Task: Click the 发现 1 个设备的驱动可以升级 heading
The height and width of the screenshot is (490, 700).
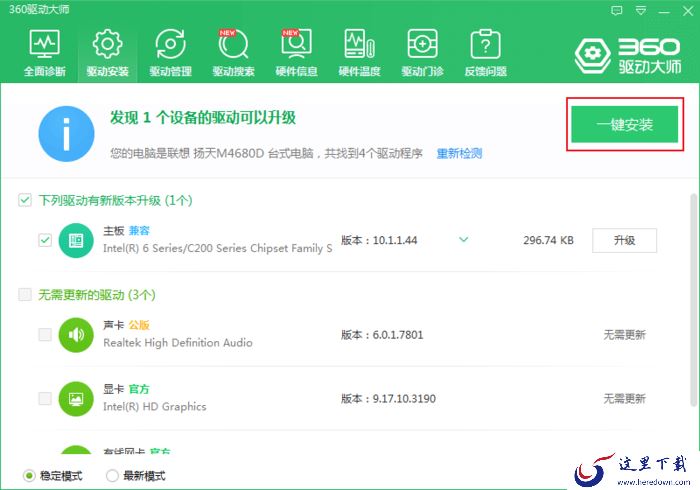Action: pos(203,118)
